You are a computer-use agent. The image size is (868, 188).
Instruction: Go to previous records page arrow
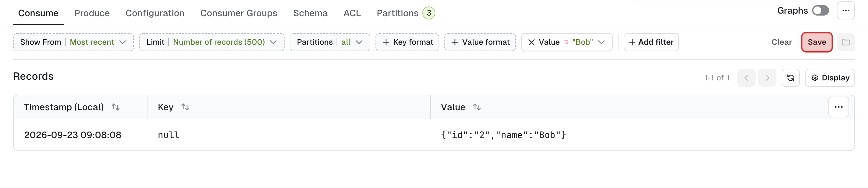(x=747, y=78)
